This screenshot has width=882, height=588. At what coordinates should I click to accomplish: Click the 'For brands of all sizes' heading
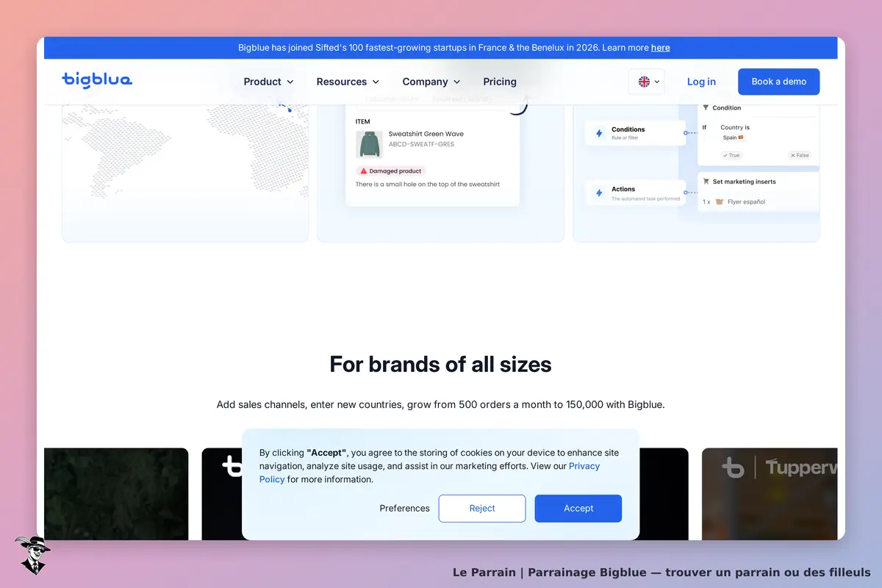441,364
